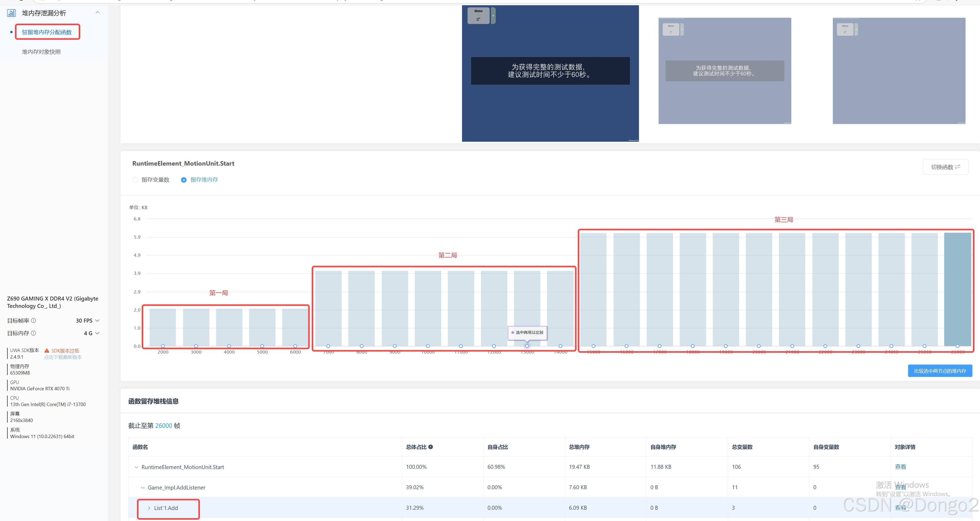
Task: Click the heap leak analysis chart icon
Action: 11,13
